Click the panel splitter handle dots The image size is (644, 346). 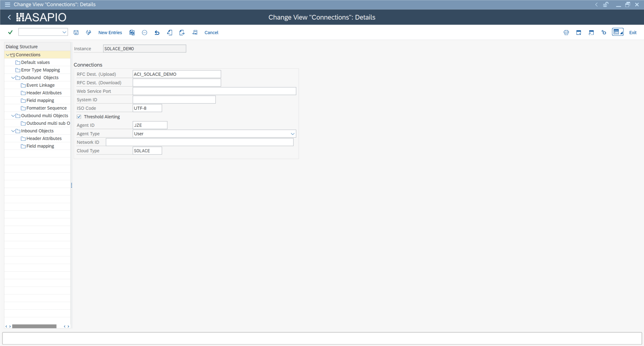pyautogui.click(x=71, y=185)
